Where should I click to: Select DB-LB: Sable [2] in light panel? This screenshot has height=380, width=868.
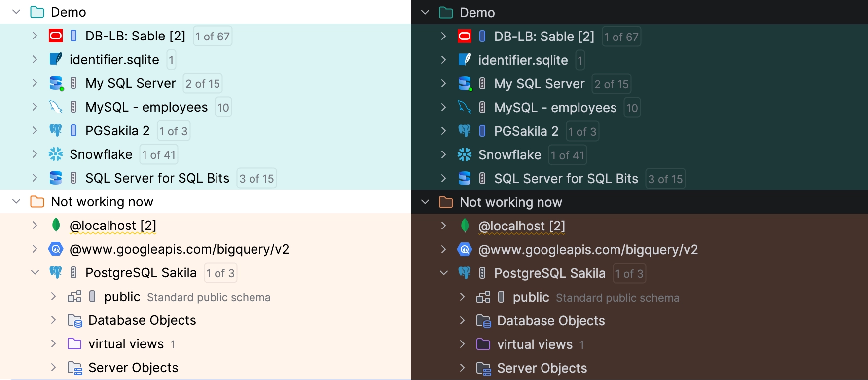pos(136,36)
